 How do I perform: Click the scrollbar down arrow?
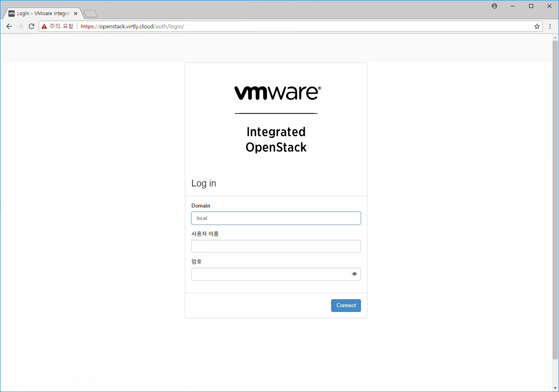555,388
